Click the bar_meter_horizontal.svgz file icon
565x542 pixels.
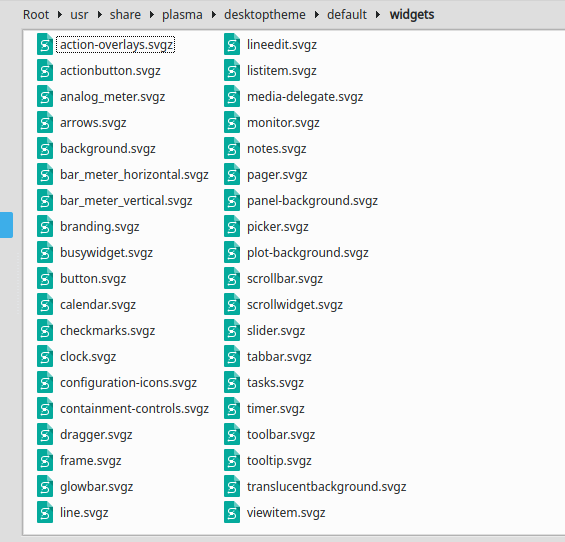(x=45, y=174)
